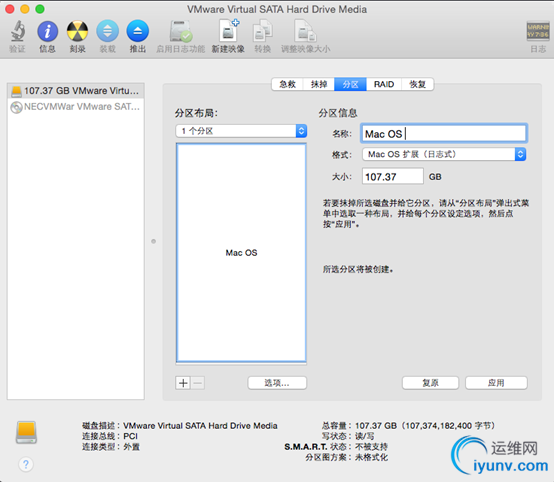Click the connection bus value PCI

click(x=130, y=436)
